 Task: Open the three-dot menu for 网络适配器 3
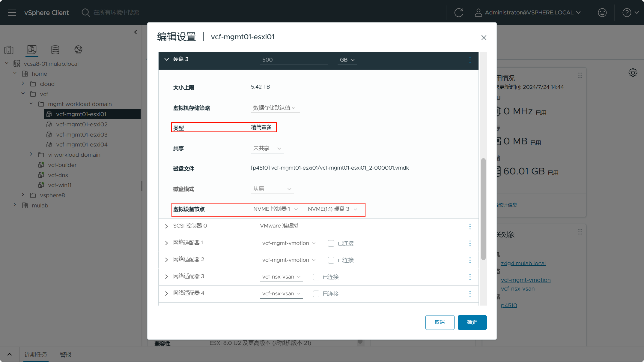click(x=470, y=277)
